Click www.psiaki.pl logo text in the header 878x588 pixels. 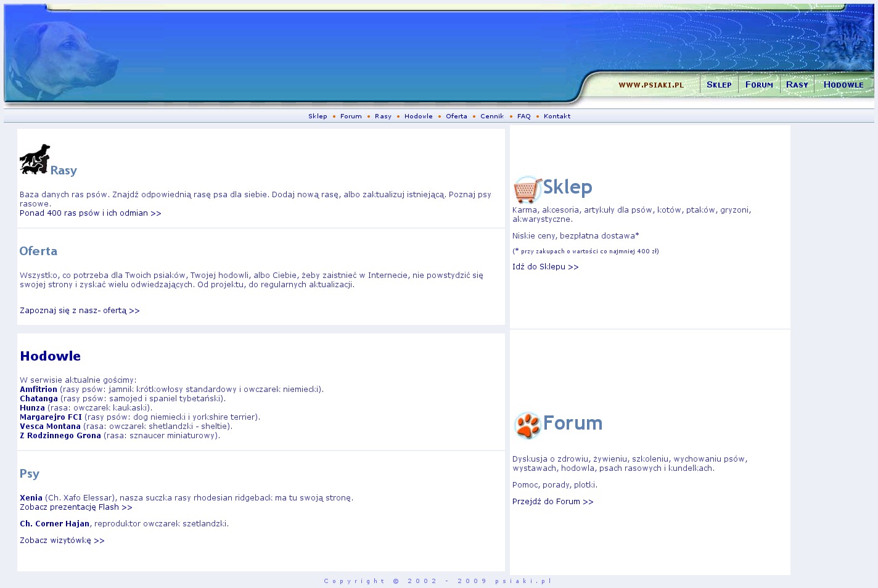coord(651,85)
